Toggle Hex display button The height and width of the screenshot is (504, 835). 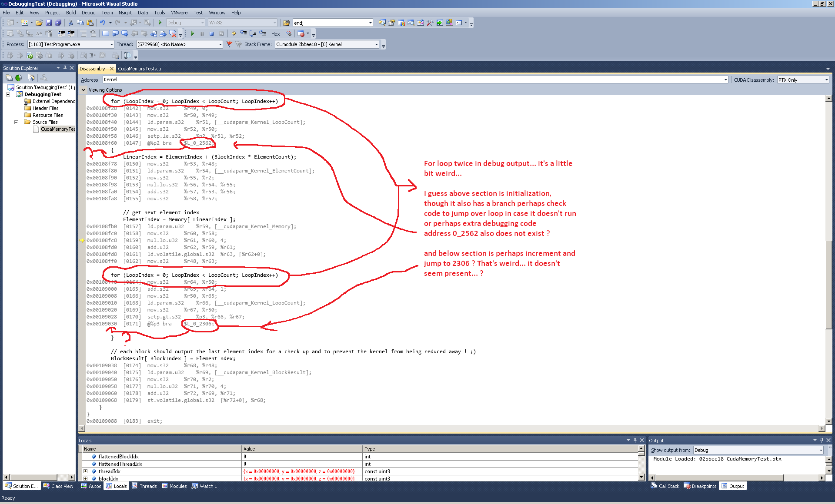pos(276,34)
